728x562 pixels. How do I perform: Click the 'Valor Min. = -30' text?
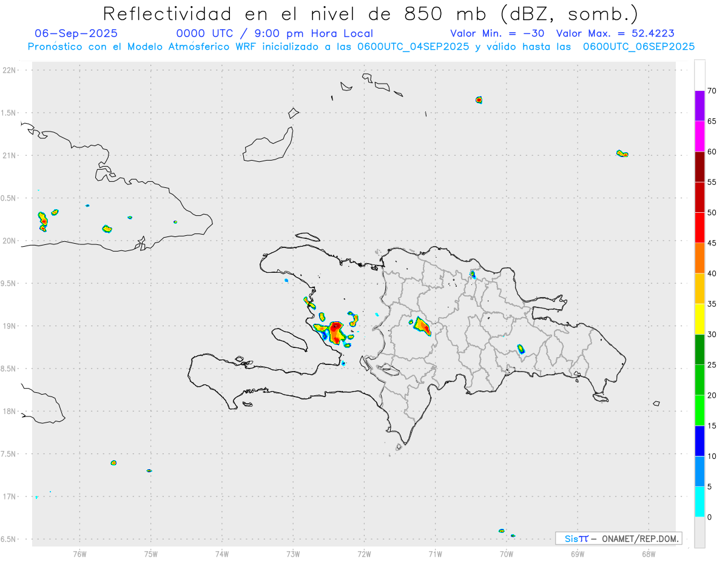499,33
